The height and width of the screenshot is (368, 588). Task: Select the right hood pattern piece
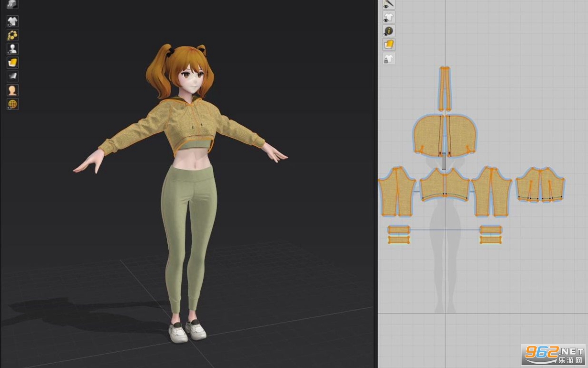(x=462, y=136)
